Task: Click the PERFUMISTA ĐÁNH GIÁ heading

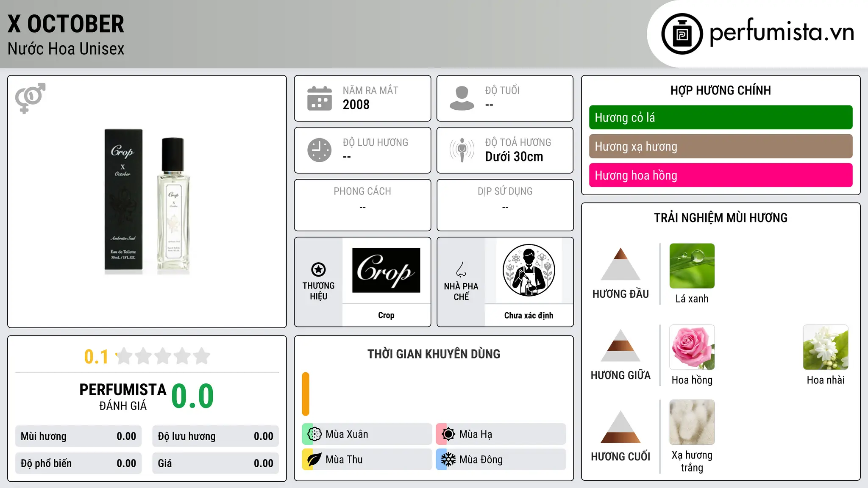Action: point(123,396)
